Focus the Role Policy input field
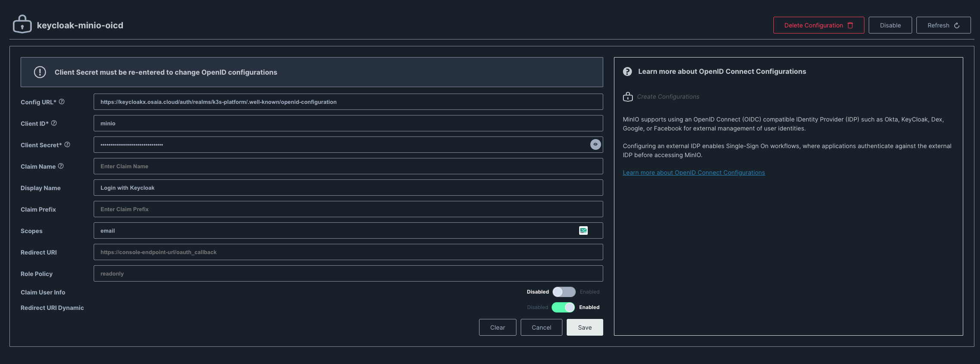The width and height of the screenshot is (980, 364). (x=348, y=273)
